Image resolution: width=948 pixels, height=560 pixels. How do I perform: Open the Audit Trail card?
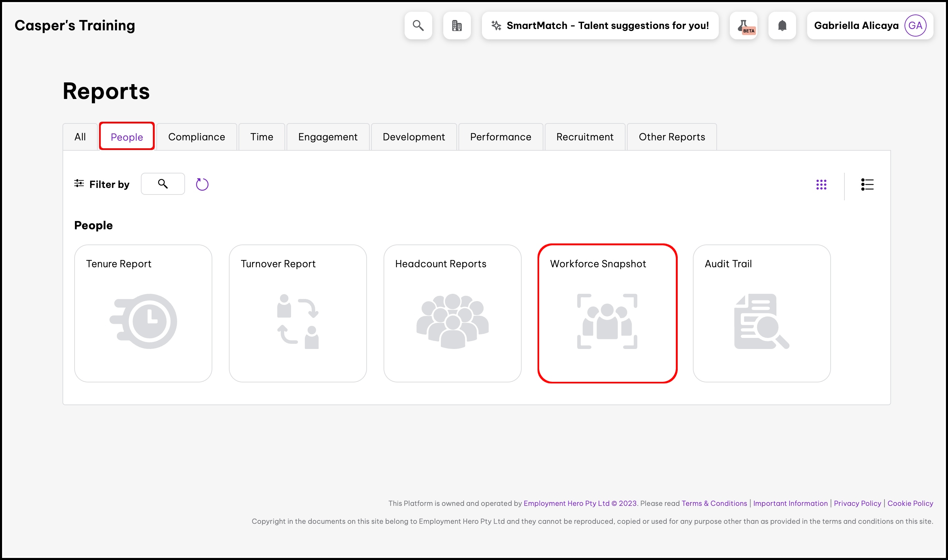(762, 313)
